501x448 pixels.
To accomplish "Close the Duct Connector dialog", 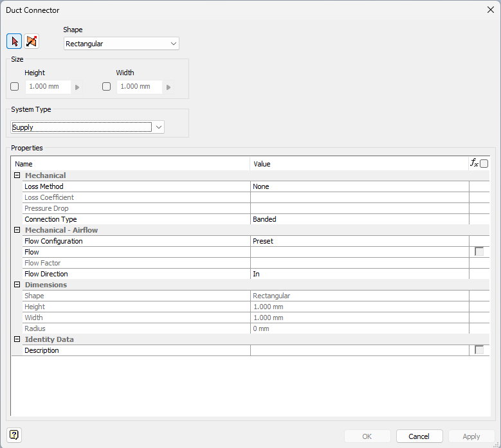I will [x=491, y=10].
